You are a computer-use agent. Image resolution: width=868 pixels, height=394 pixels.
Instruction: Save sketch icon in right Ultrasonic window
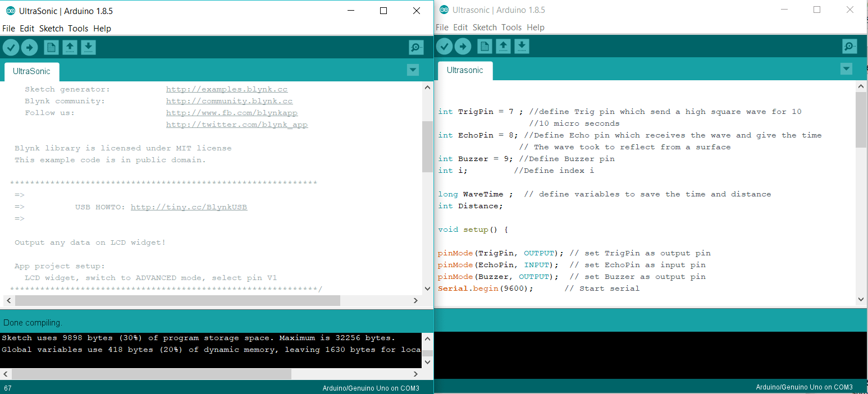pos(522,47)
